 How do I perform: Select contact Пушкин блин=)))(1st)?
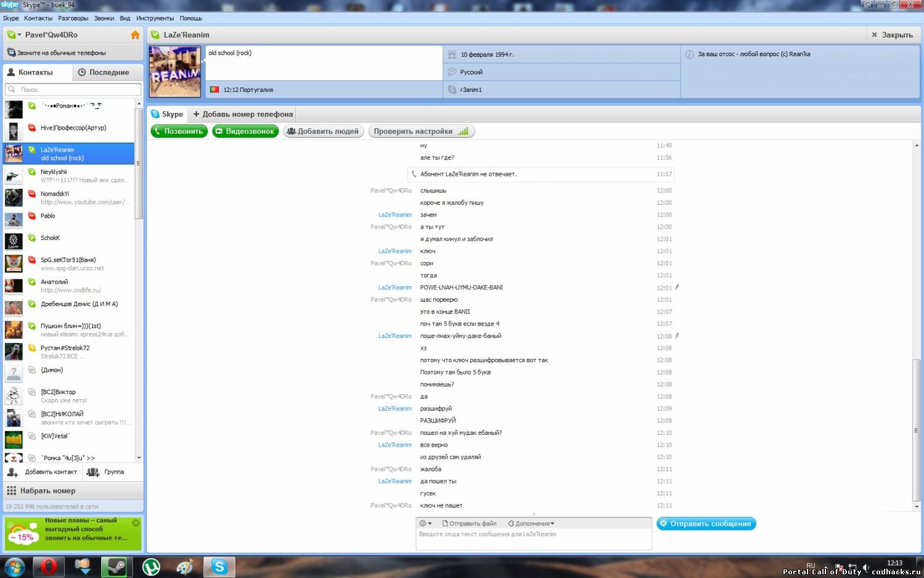[69, 330]
